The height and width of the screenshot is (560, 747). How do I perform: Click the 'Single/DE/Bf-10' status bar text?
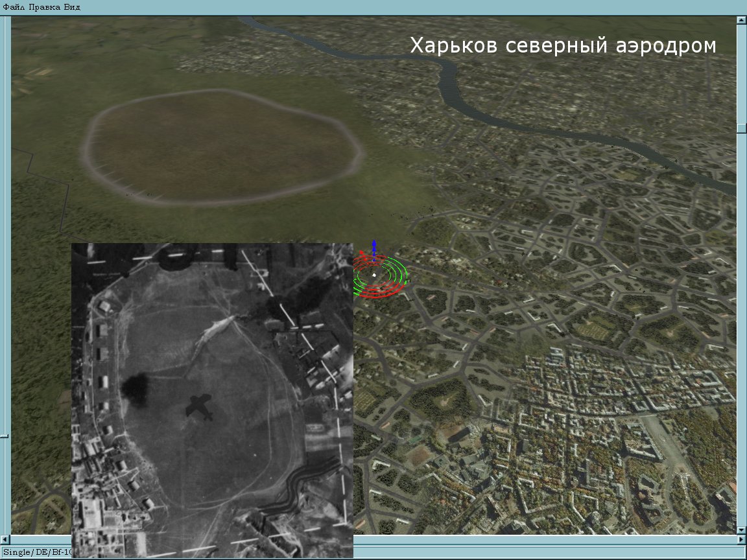(x=37, y=552)
